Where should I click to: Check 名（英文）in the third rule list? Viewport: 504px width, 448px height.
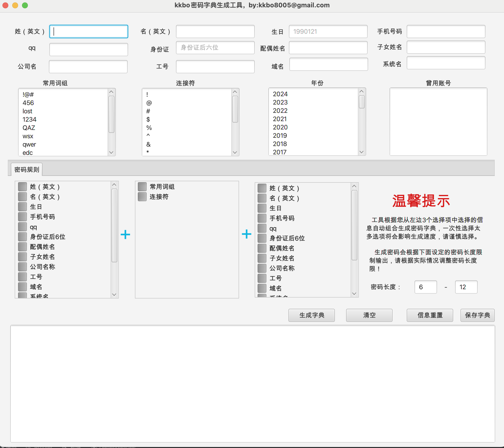(262, 198)
